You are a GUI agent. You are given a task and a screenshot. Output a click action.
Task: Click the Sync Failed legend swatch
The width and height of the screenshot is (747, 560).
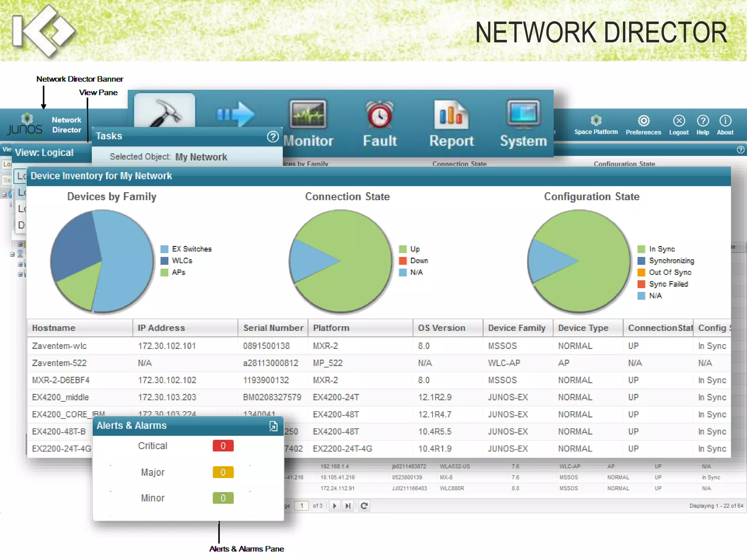pyautogui.click(x=641, y=284)
